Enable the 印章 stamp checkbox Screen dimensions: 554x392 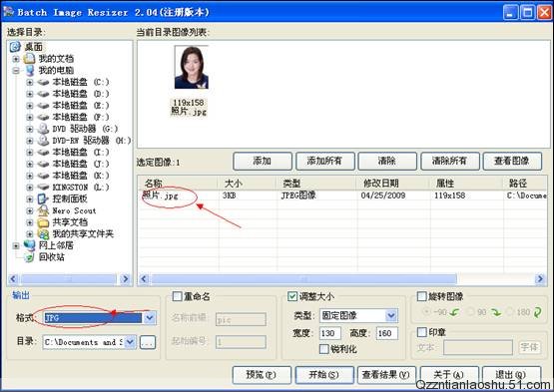coord(422,332)
